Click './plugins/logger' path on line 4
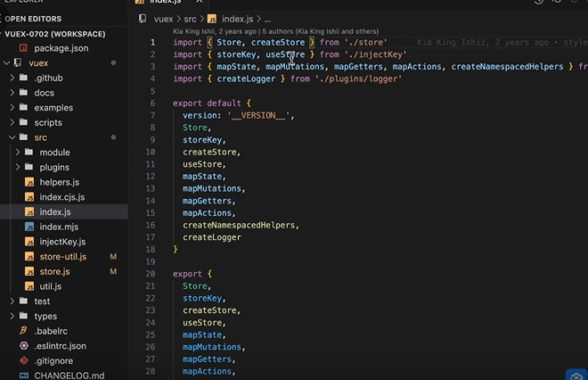The height and width of the screenshot is (380, 588). (358, 78)
